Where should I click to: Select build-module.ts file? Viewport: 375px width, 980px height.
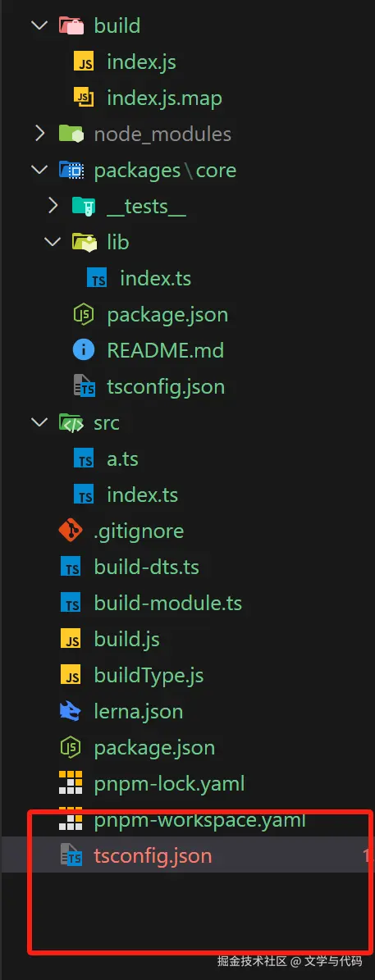[168, 603]
